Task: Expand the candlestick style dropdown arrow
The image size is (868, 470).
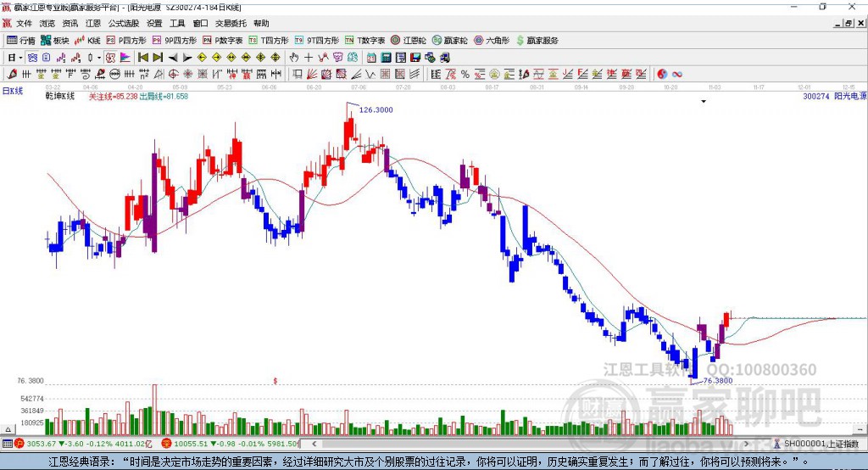Action: 99,58
